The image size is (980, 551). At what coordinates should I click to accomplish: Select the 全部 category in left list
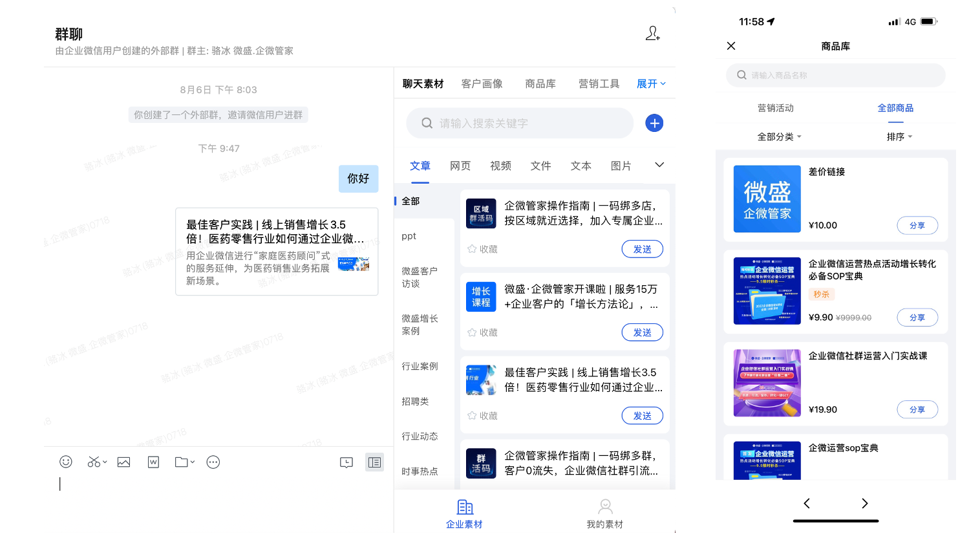click(x=424, y=201)
